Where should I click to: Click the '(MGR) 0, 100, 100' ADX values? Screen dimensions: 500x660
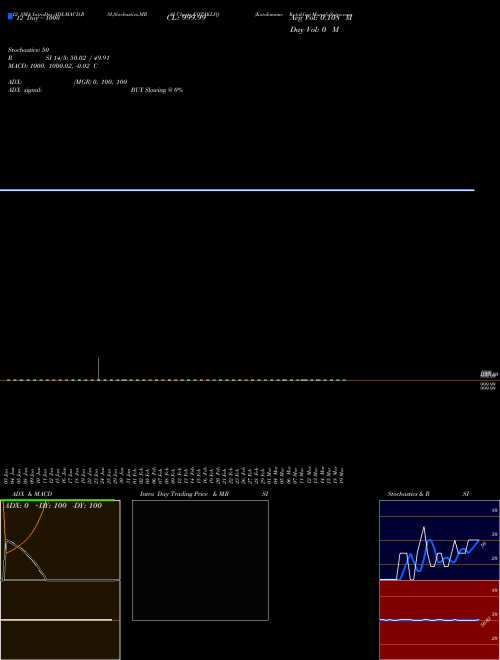point(101,82)
